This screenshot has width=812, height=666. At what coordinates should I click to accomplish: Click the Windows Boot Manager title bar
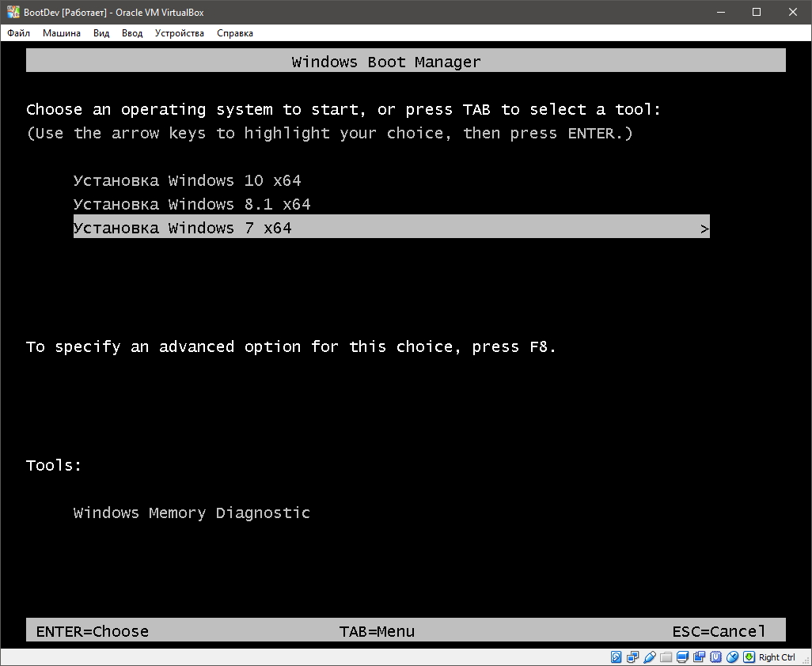click(406, 61)
